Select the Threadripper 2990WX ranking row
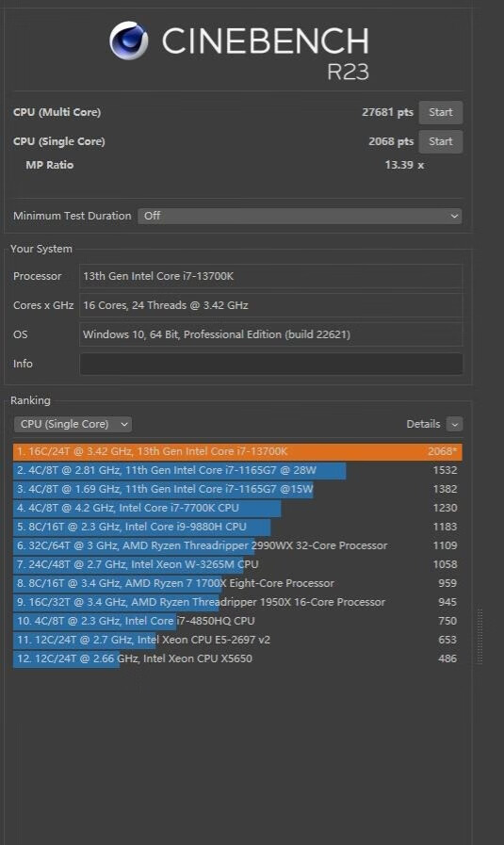 (x=237, y=546)
